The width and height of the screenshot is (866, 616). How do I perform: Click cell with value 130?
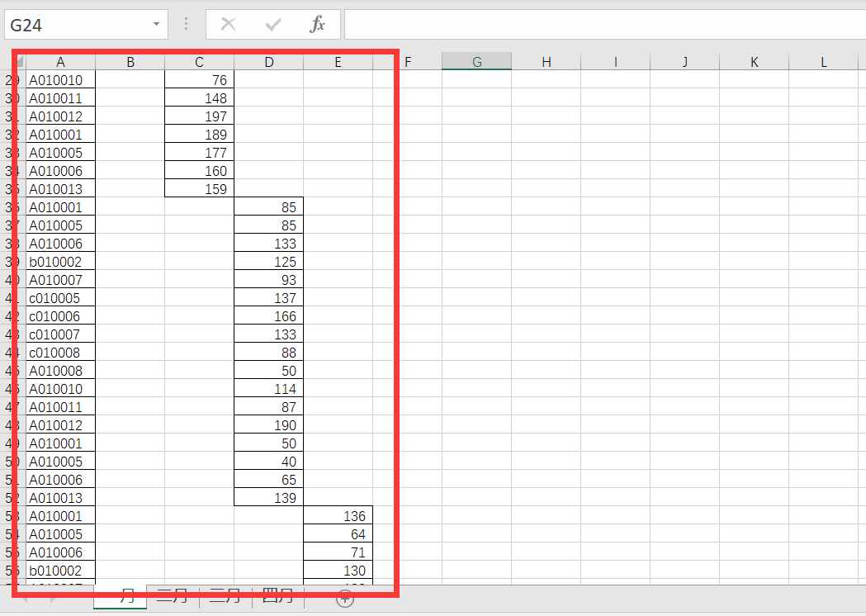point(338,571)
